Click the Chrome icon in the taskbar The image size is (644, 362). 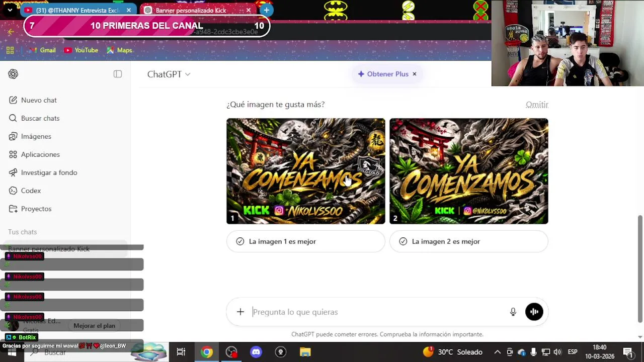(x=207, y=352)
